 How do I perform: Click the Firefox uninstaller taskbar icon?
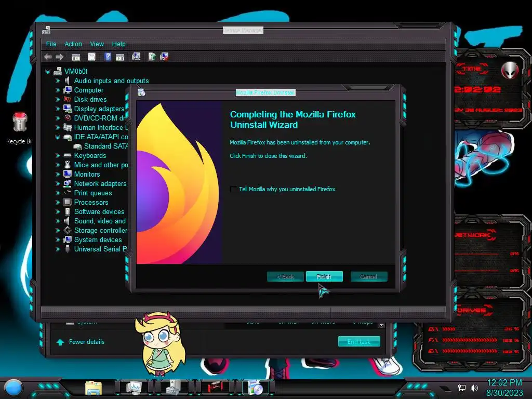pyautogui.click(x=256, y=388)
